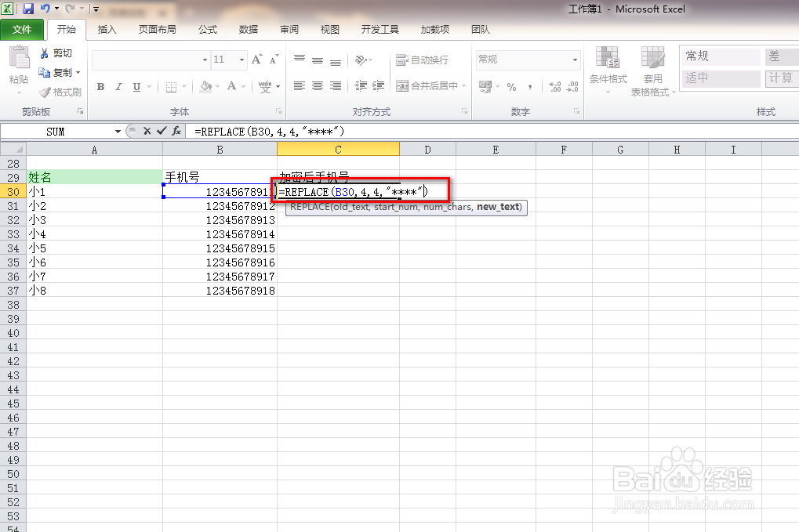The image size is (799, 532).
Task: Click Merge and Center (合并后居中)
Action: click(x=427, y=85)
